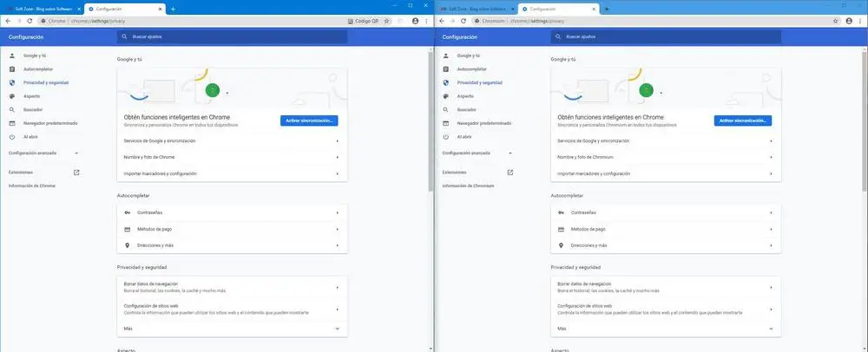Image resolution: width=868 pixels, height=352 pixels.
Task: Select the Configuración tab in the Chrome window
Action: tap(125, 10)
